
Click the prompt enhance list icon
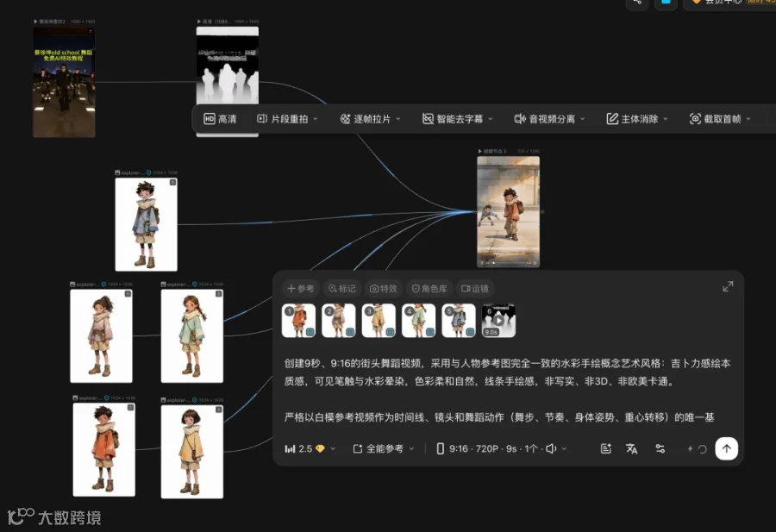(x=606, y=449)
